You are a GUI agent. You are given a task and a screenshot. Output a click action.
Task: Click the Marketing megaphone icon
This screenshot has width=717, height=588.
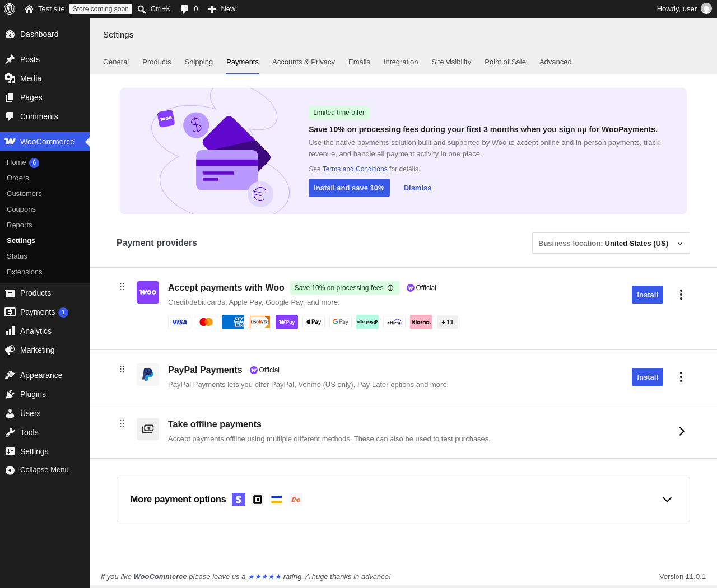[10, 350]
